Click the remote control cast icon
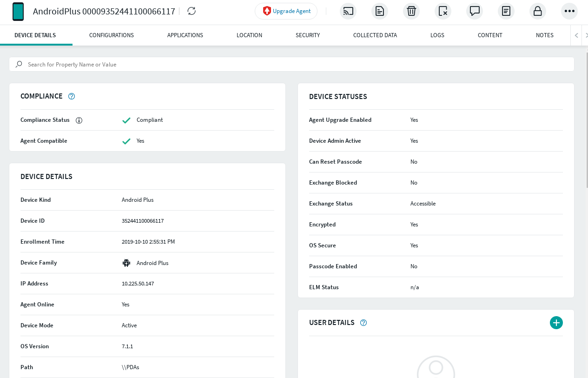 pyautogui.click(x=348, y=11)
